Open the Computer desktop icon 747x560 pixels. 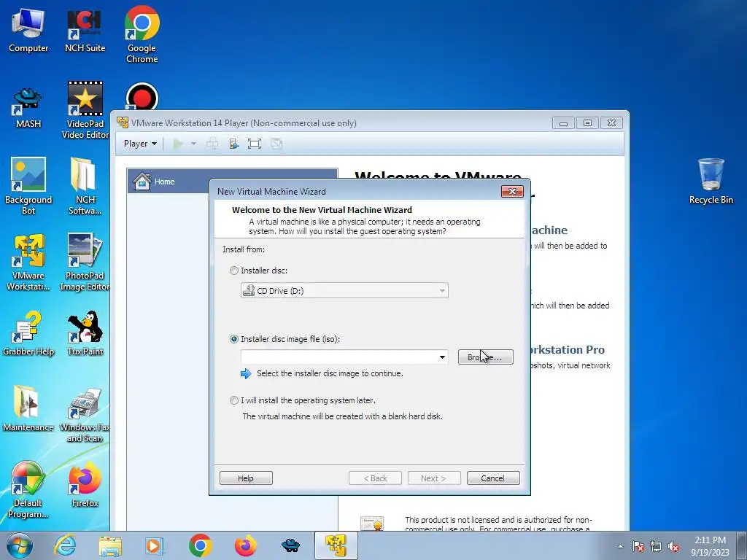click(28, 29)
